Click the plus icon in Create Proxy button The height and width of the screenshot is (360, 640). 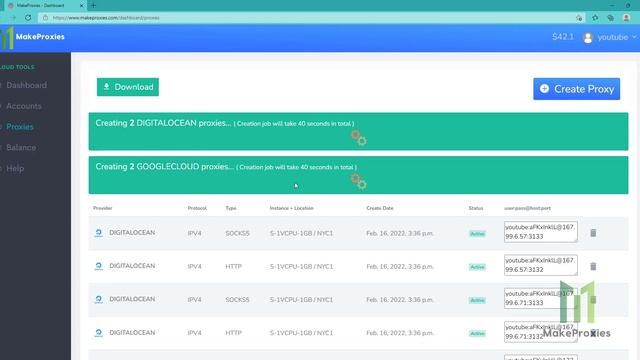click(x=544, y=89)
